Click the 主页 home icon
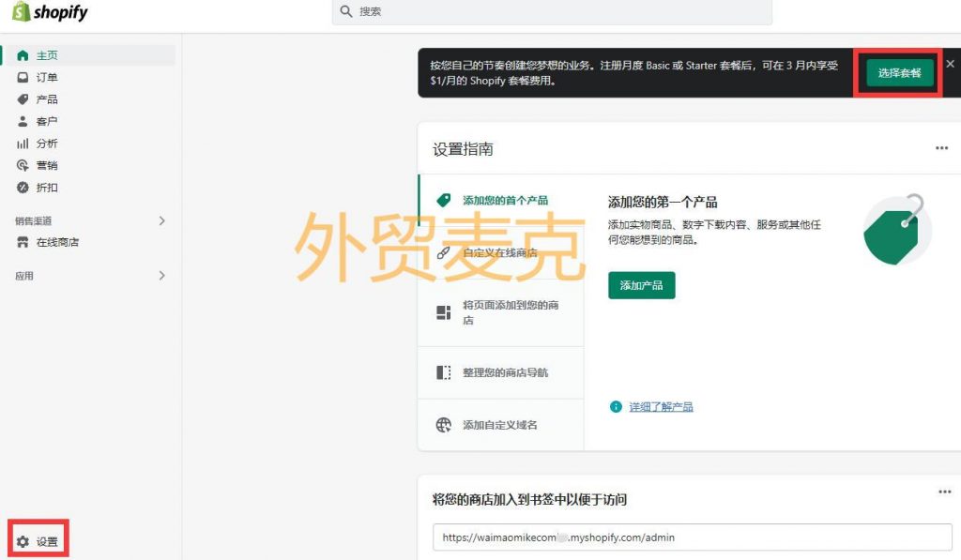The width and height of the screenshot is (961, 560). pos(23,55)
